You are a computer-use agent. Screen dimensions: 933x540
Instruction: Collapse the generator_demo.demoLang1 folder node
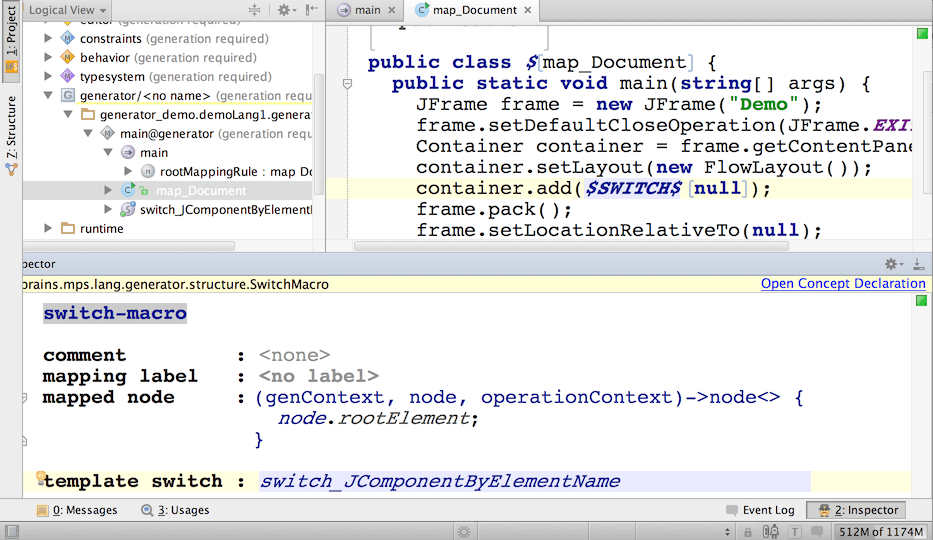[68, 114]
